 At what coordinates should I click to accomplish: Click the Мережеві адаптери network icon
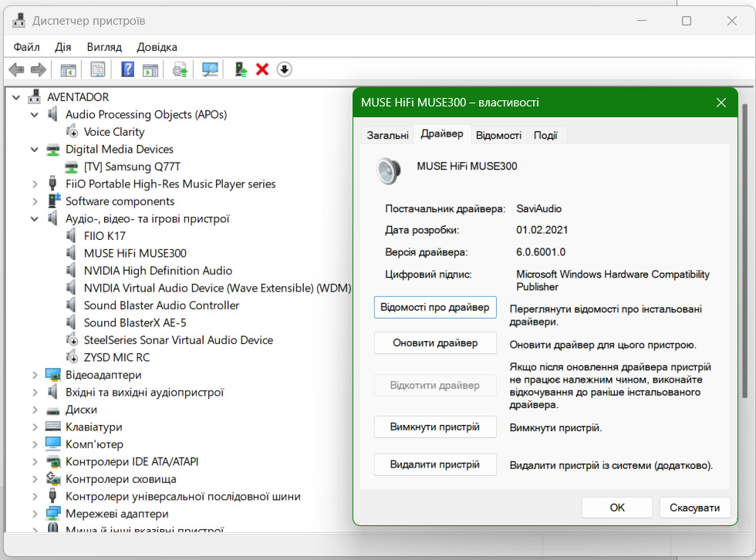[x=53, y=513]
